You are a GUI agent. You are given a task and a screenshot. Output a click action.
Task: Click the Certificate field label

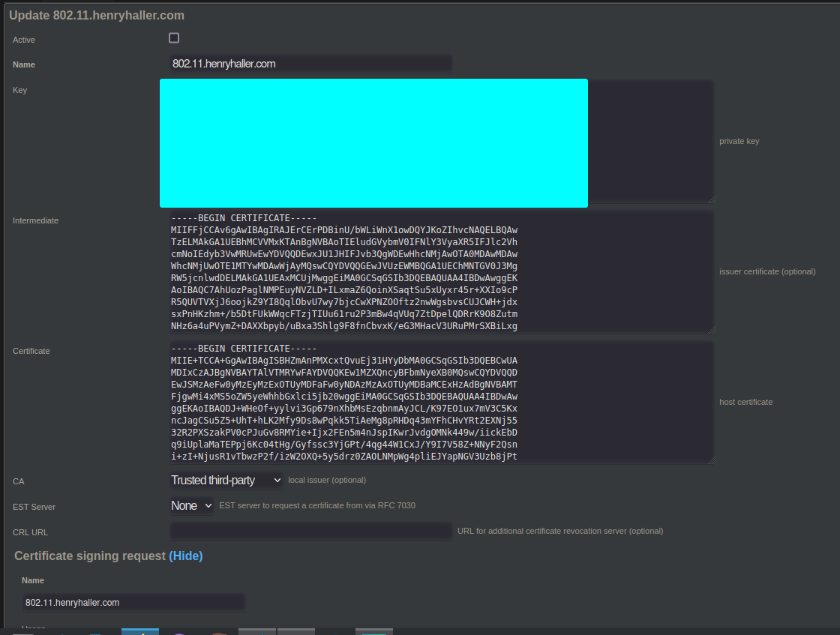tap(31, 351)
